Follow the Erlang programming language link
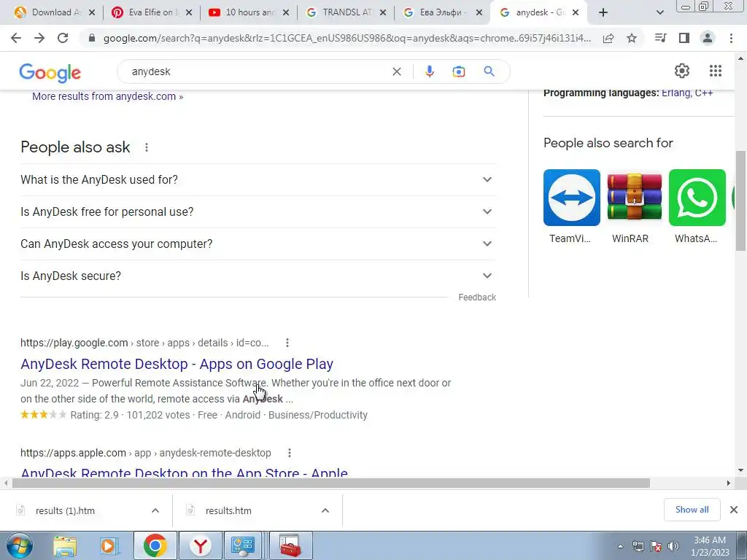The width and height of the screenshot is (747, 560). pos(676,93)
